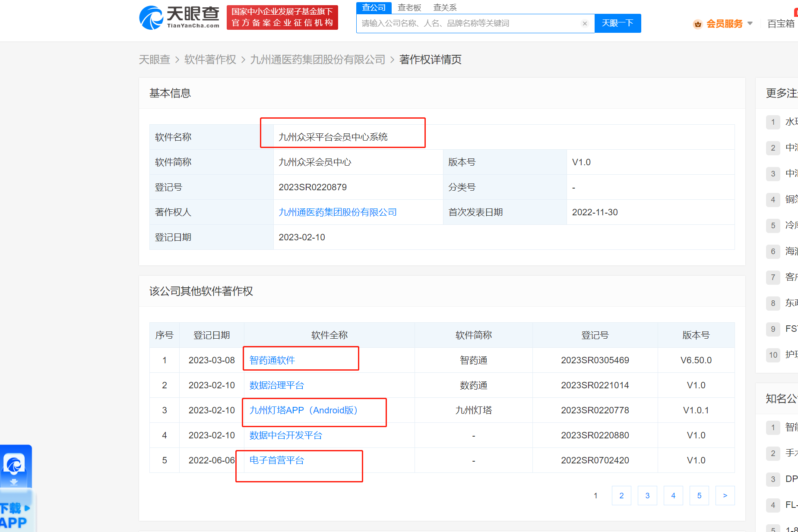
Task: Expand the 会员服务 dropdown arrow
Action: (x=750, y=23)
